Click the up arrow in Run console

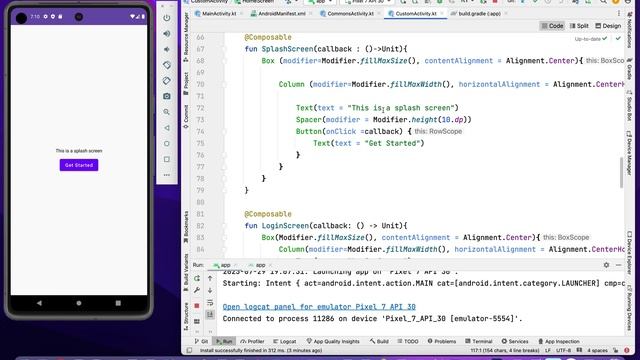point(210,278)
